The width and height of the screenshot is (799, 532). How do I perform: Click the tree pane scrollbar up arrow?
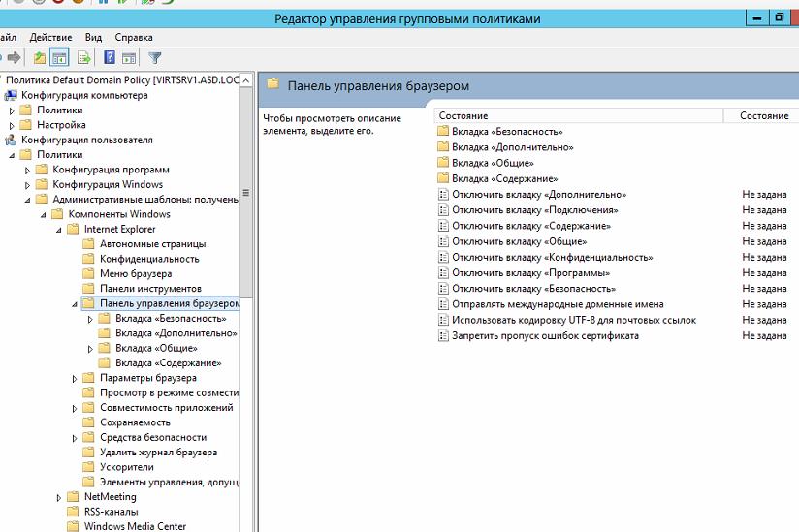tap(245, 80)
